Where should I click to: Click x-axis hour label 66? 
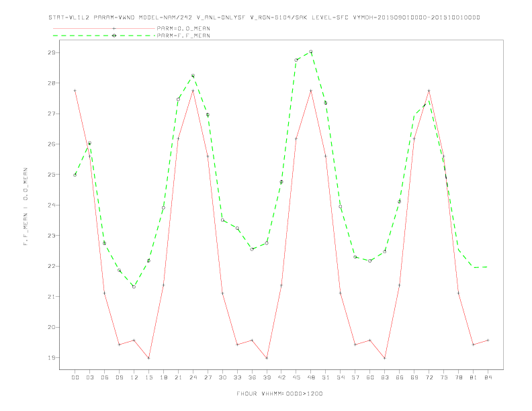400,377
